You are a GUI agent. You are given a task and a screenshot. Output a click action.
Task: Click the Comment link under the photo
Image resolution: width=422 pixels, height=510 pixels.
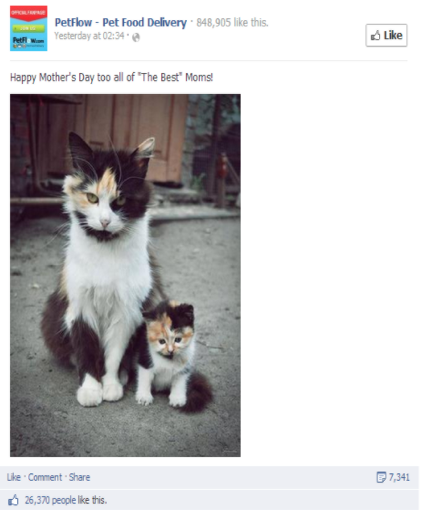coord(45,477)
